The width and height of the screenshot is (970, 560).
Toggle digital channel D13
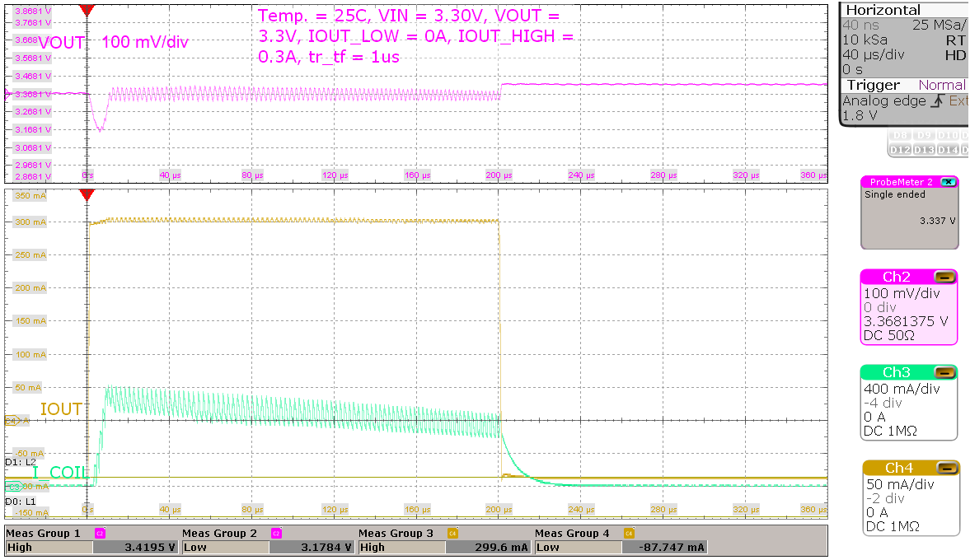point(924,149)
